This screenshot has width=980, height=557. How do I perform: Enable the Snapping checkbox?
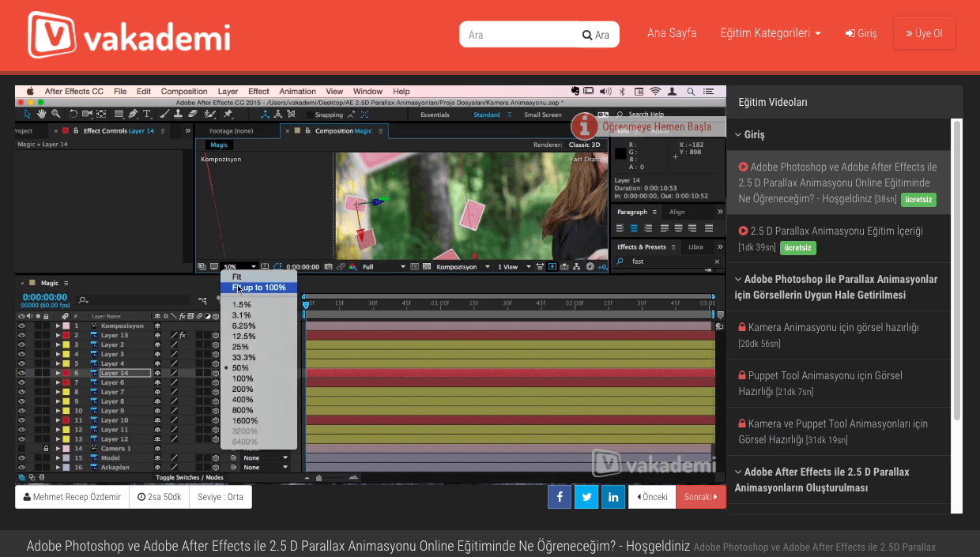[x=308, y=115]
